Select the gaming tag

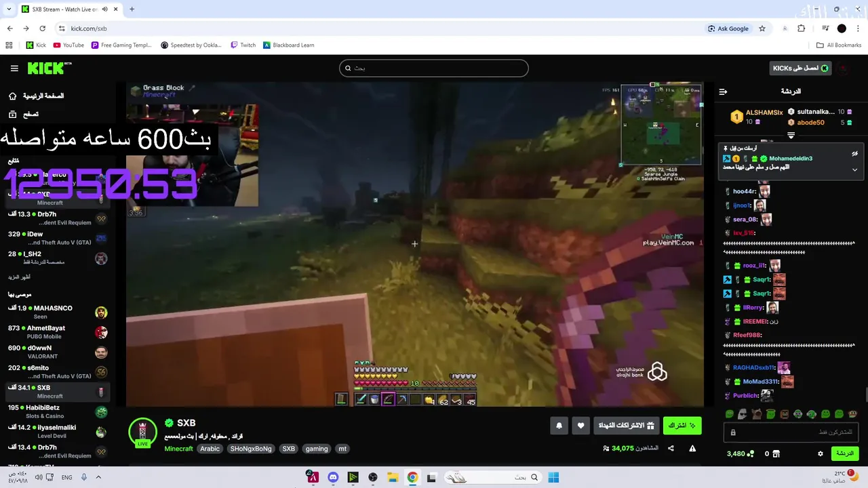[x=317, y=449]
